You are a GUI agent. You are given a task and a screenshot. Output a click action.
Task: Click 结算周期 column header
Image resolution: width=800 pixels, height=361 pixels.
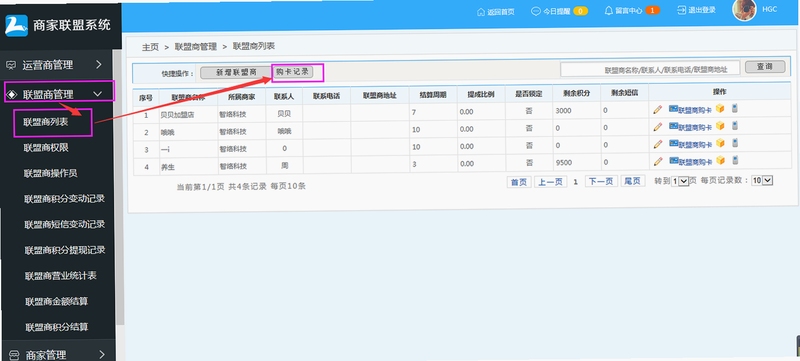tap(433, 95)
